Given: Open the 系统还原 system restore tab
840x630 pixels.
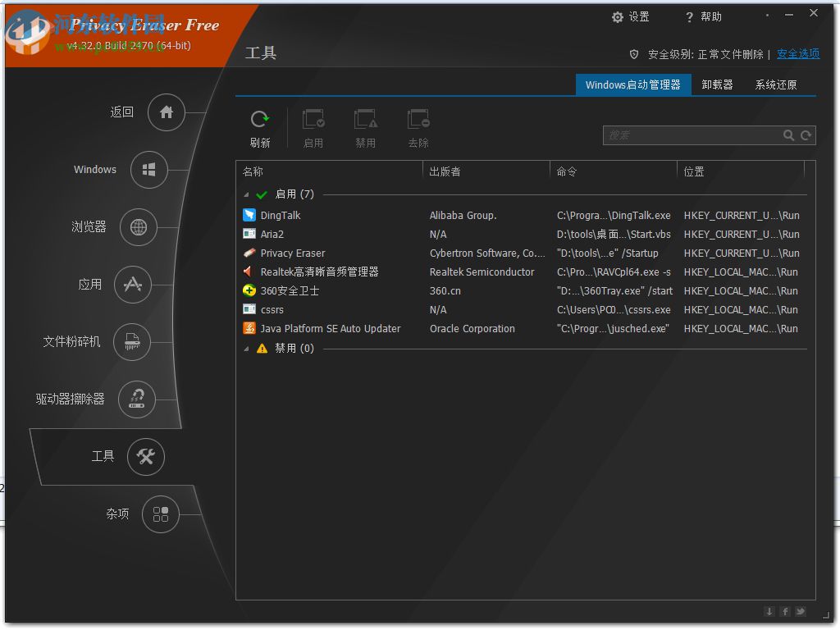Looking at the screenshot, I should (x=775, y=84).
